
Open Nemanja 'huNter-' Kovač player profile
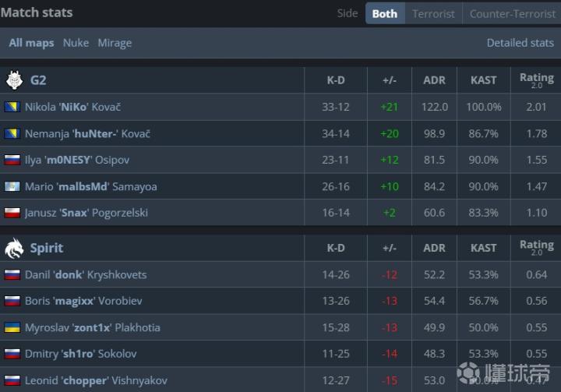pos(87,133)
